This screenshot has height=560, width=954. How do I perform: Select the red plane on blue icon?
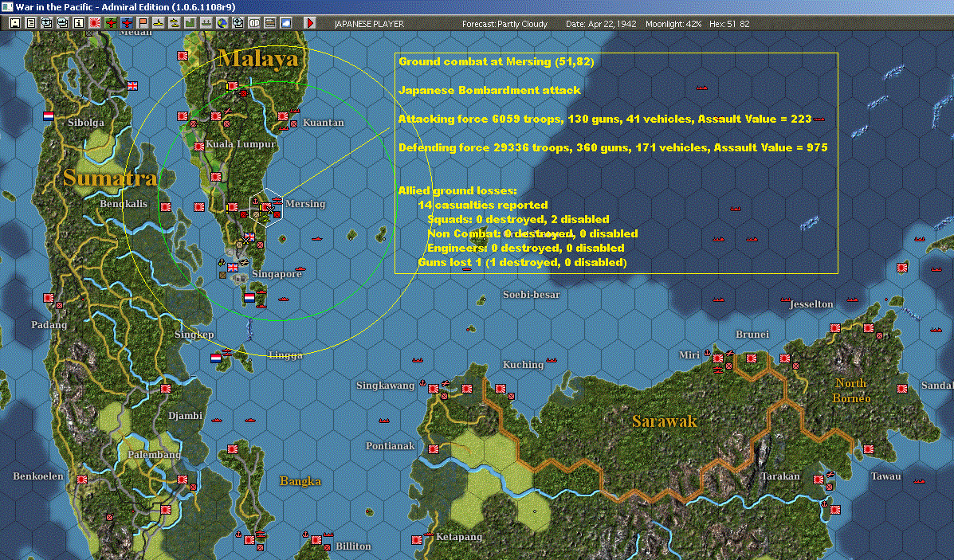(x=127, y=23)
